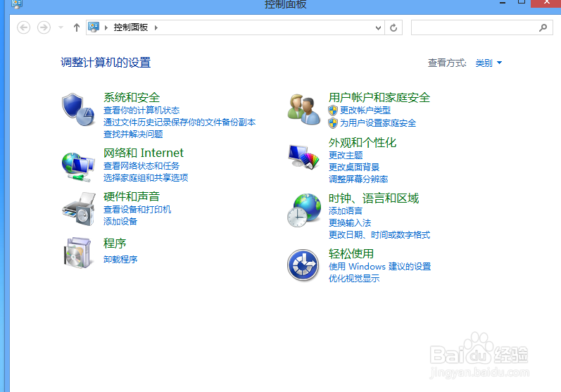
Task: Click the Control Panel icon in address bar
Action: pyautogui.click(x=94, y=27)
